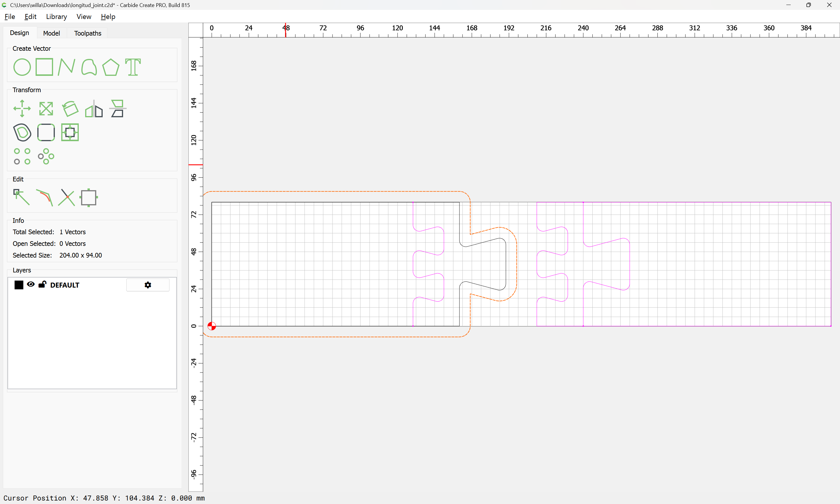
Task: Open the File menu
Action: point(10,17)
